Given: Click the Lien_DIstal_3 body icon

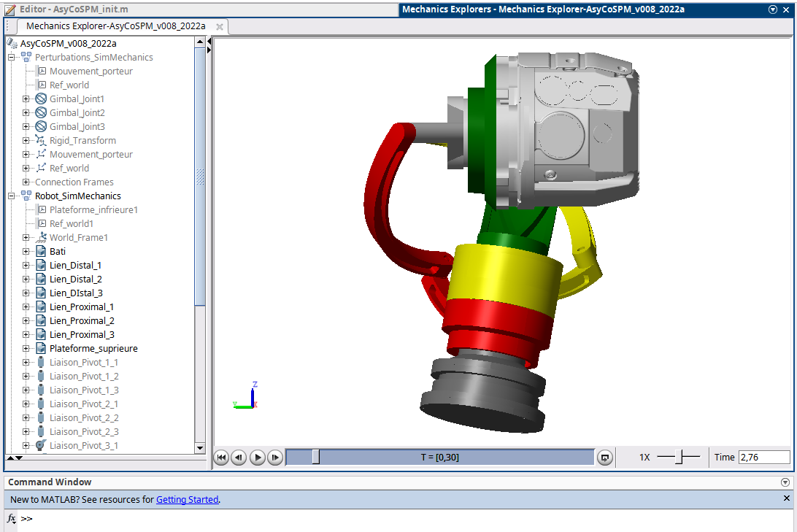Looking at the screenshot, I should (41, 293).
